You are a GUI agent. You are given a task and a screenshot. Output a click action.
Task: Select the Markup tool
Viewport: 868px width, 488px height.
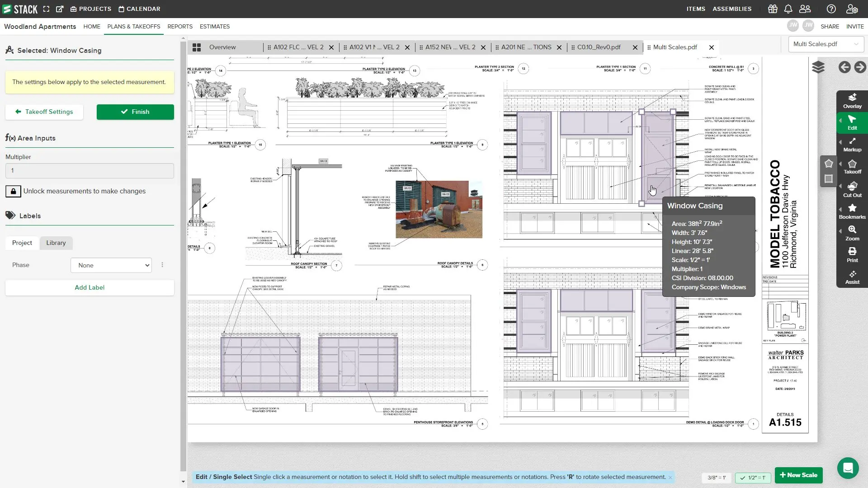pos(852,145)
